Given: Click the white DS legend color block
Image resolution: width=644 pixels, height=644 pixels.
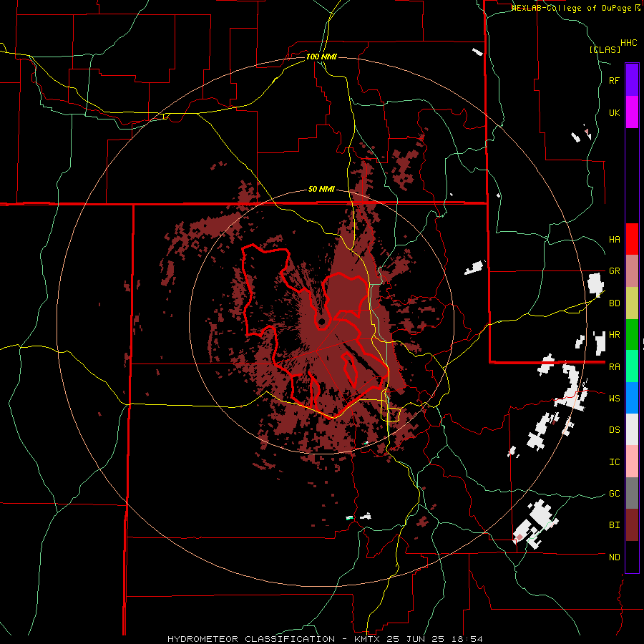Looking at the screenshot, I should 632,429.
